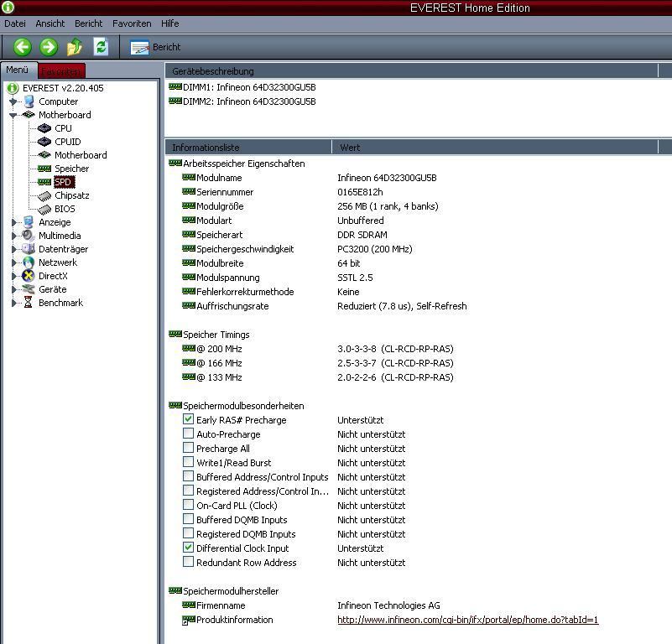Select the Firmenname row
672x644 pixels.
tap(311, 605)
